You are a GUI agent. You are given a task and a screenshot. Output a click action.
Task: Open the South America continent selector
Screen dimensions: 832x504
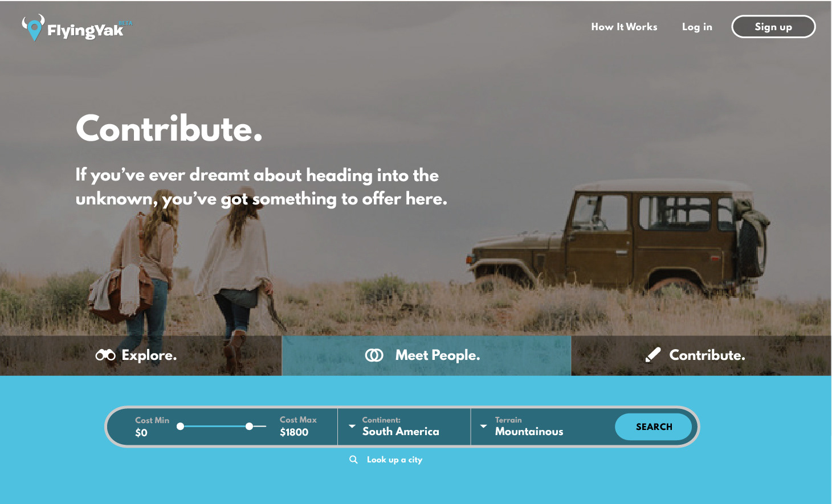click(404, 427)
